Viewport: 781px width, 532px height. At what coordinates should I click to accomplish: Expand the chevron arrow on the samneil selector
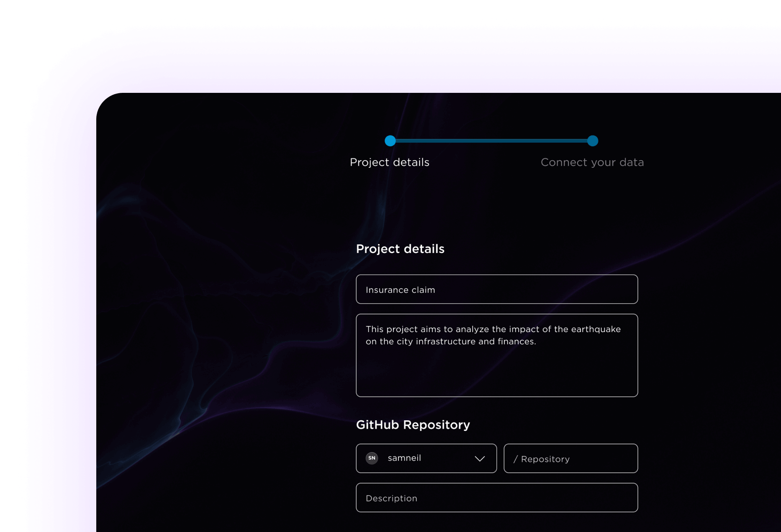click(480, 458)
